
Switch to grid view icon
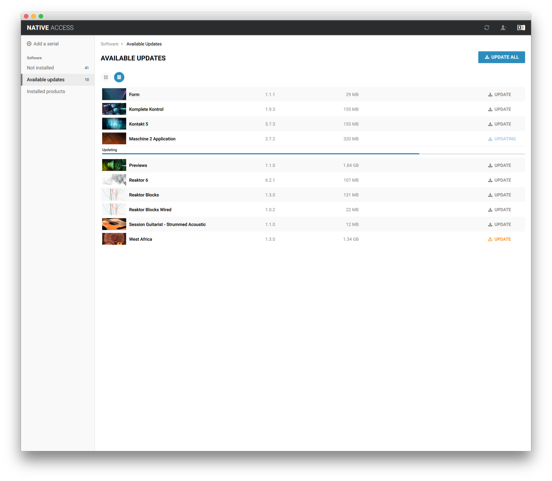pyautogui.click(x=106, y=77)
